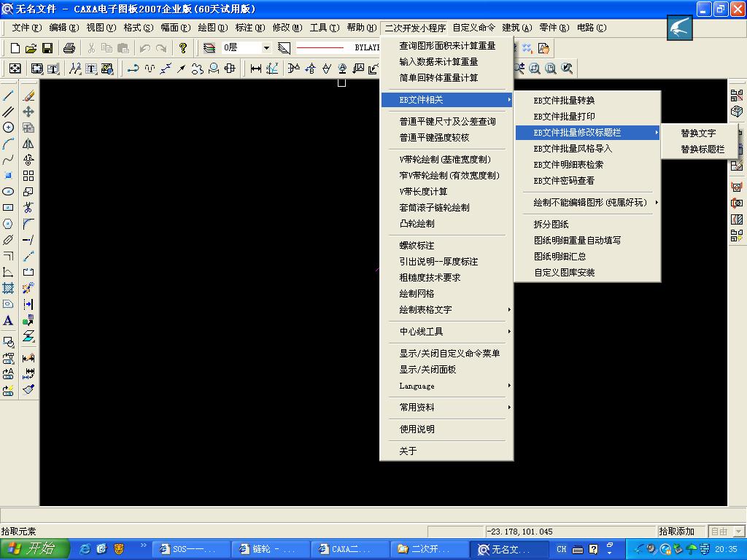The height and width of the screenshot is (560, 747).
Task: Open the layer control icon
Action: 209,47
